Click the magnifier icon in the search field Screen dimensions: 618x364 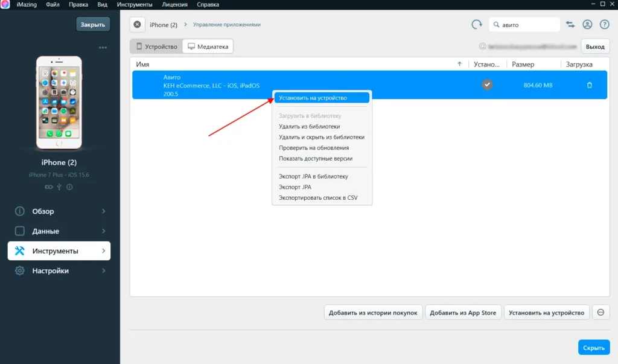pyautogui.click(x=496, y=25)
